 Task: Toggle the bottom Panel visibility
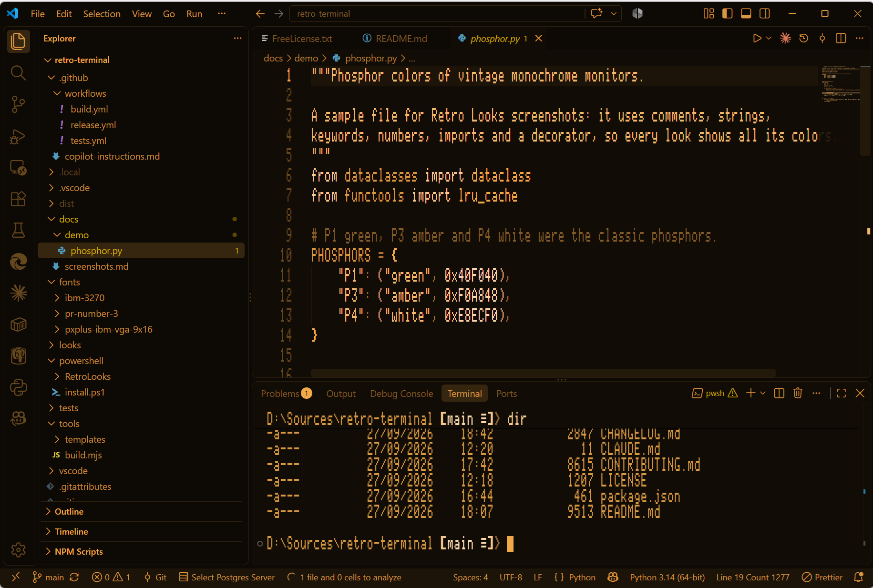pyautogui.click(x=746, y=13)
